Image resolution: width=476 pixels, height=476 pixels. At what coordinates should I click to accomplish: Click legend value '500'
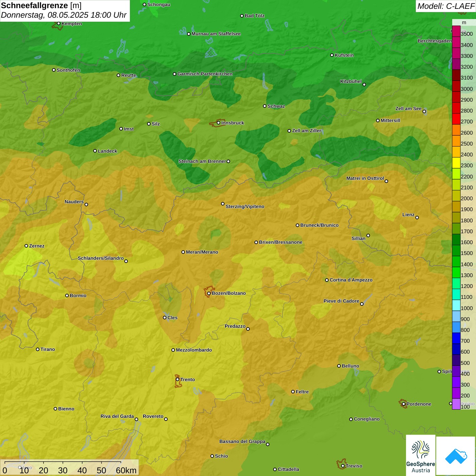465,363
